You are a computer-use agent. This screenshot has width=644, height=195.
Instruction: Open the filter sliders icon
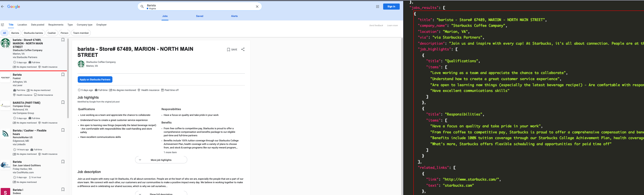coord(3,25)
